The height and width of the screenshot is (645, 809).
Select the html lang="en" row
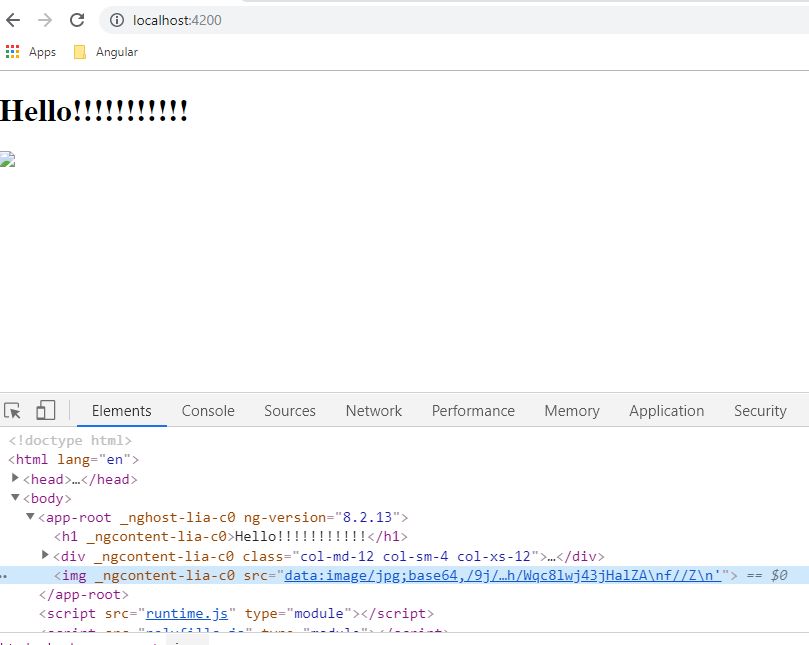pyautogui.click(x=73, y=459)
